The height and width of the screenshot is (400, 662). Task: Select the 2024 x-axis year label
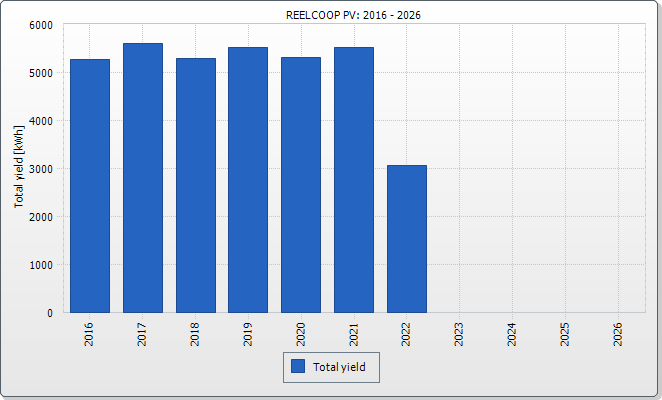tap(512, 334)
